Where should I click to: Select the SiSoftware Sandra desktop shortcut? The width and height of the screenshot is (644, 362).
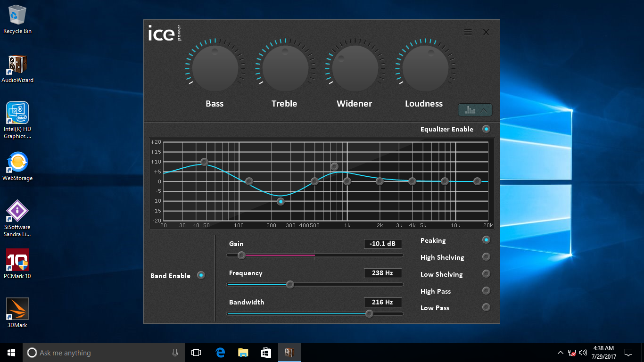coord(17,219)
